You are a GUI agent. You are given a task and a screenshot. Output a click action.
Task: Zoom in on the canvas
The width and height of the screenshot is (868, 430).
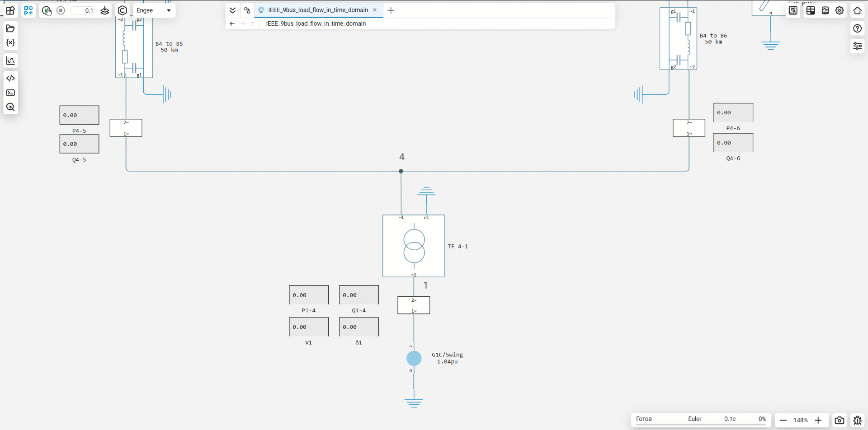818,421
